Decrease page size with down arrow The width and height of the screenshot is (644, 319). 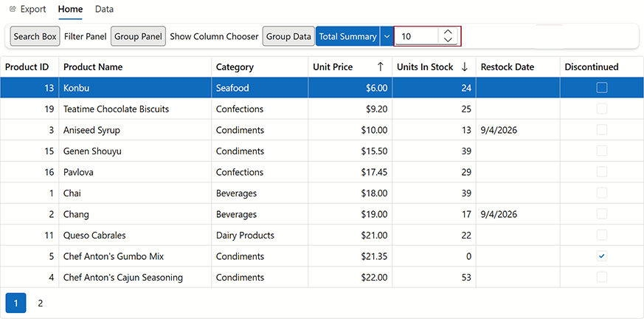click(448, 40)
